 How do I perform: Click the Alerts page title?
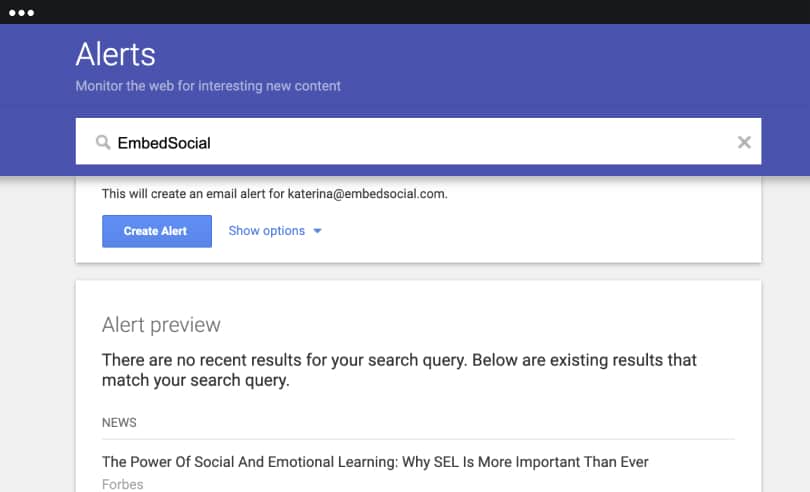tap(115, 54)
